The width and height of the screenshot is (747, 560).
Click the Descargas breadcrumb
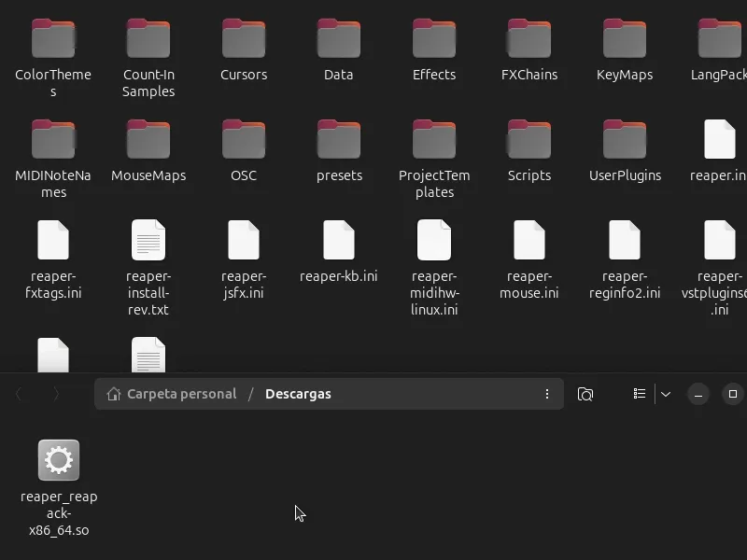[298, 394]
